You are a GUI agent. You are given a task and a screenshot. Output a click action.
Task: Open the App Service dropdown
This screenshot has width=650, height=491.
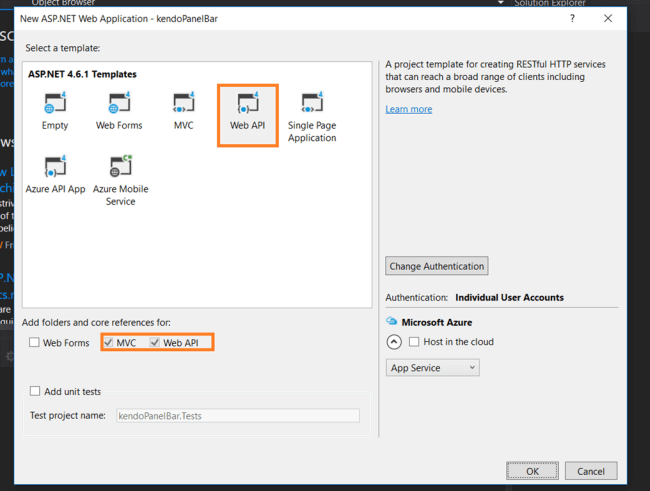pyautogui.click(x=433, y=368)
